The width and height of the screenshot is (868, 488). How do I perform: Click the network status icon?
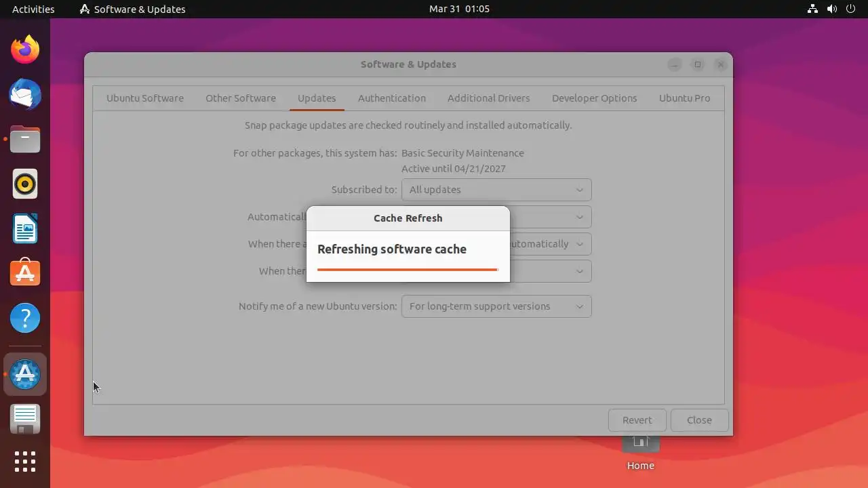tap(813, 9)
